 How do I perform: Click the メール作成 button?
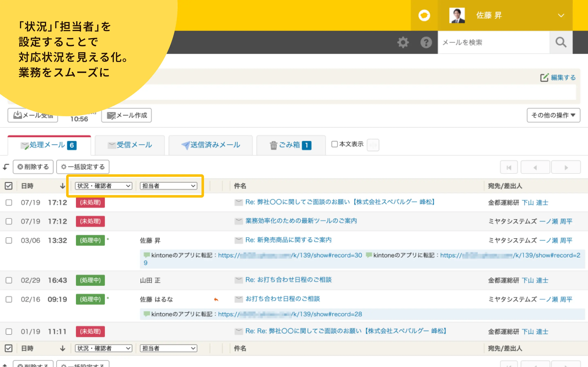(127, 115)
